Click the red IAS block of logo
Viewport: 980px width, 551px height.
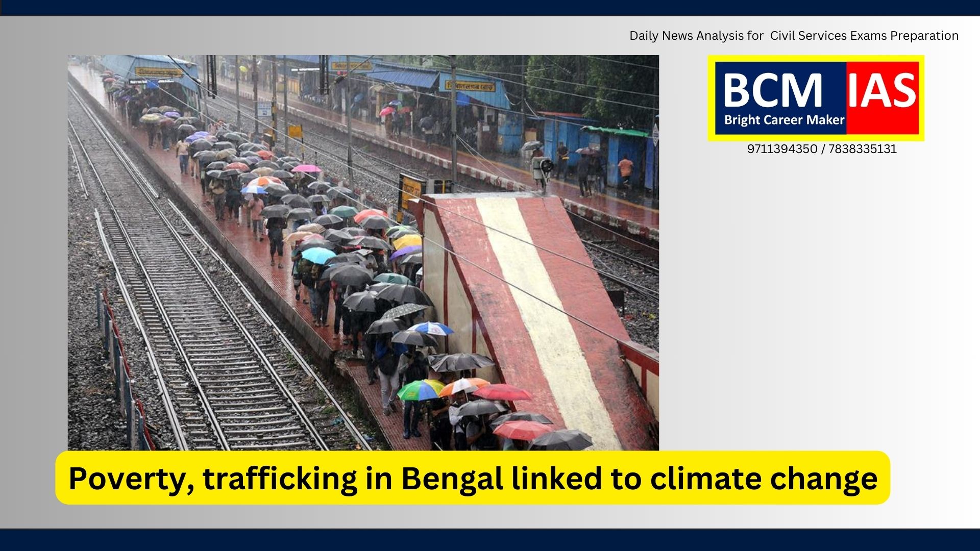[883, 98]
